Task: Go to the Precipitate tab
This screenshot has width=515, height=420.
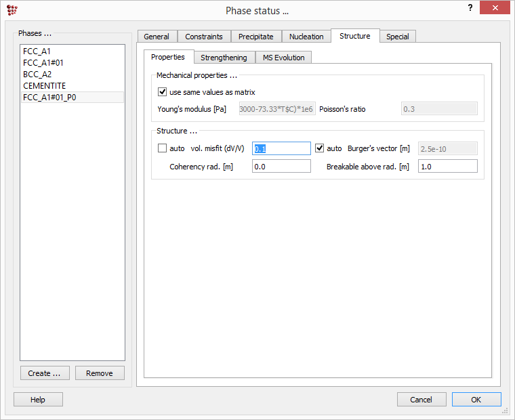Action: (x=256, y=37)
